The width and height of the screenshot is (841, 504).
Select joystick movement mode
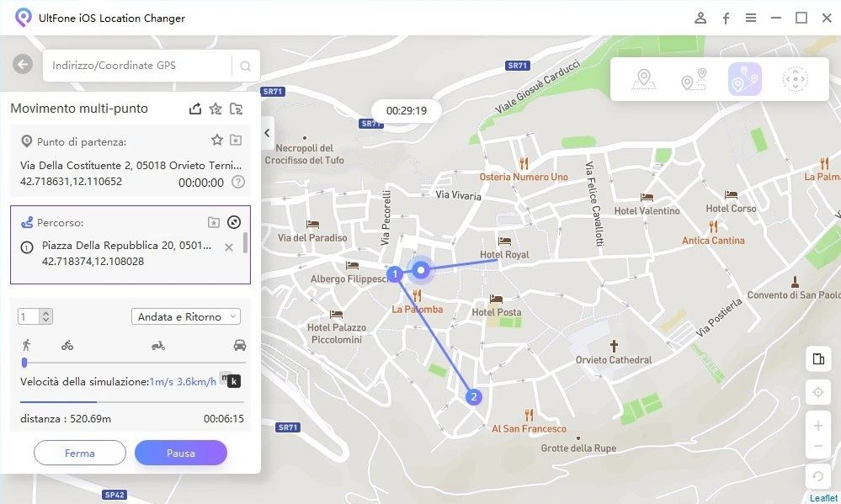795,80
